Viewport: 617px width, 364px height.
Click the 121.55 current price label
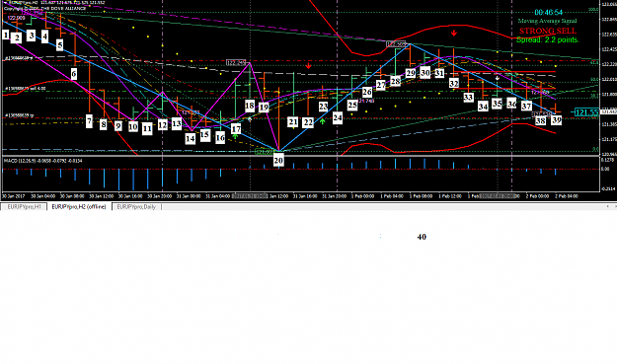586,112
